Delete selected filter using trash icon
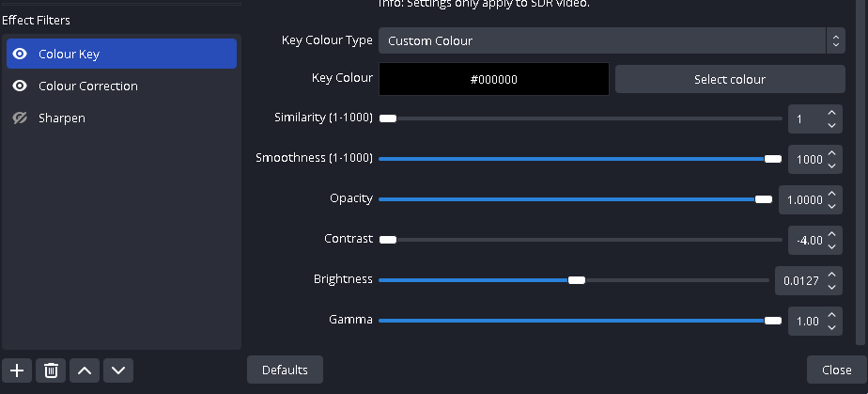868x394 pixels. 51,370
